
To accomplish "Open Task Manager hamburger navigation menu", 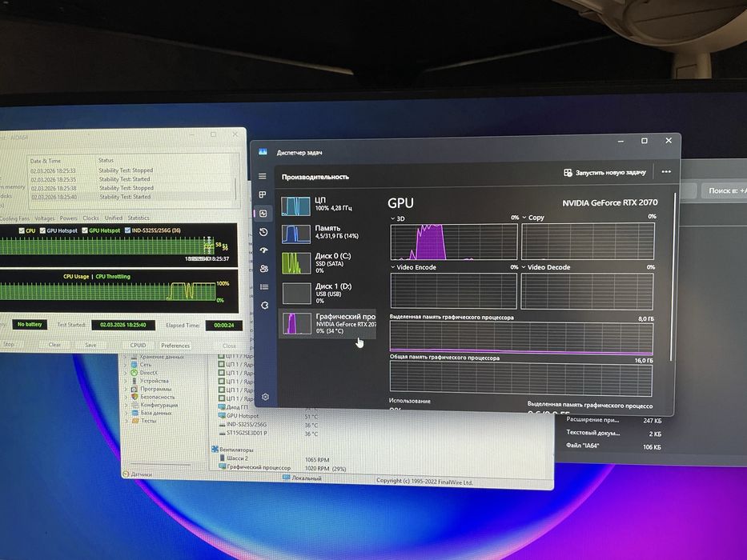I will point(262,176).
